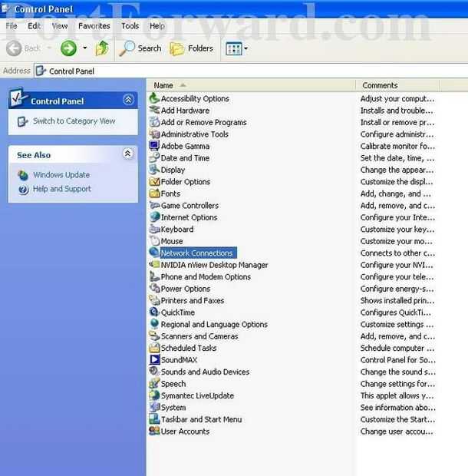Click Switch to Category View link
468x476 pixels.
tap(74, 121)
